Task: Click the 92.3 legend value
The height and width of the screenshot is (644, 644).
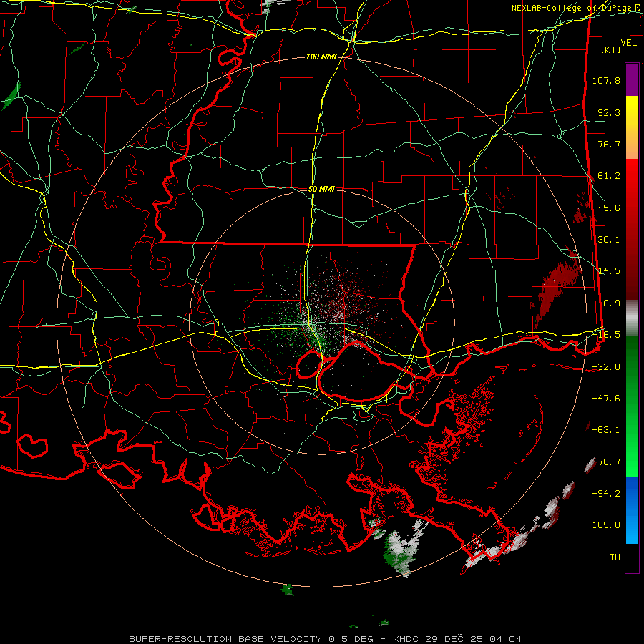Action: tap(609, 112)
